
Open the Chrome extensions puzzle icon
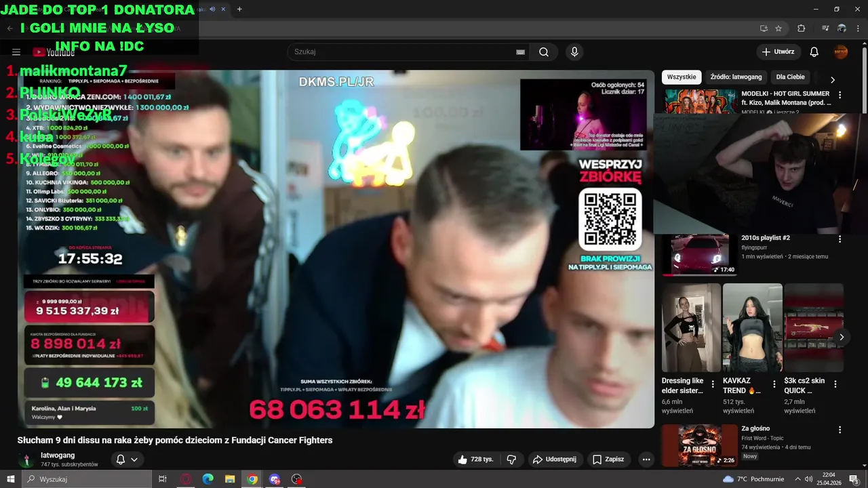[x=802, y=28]
